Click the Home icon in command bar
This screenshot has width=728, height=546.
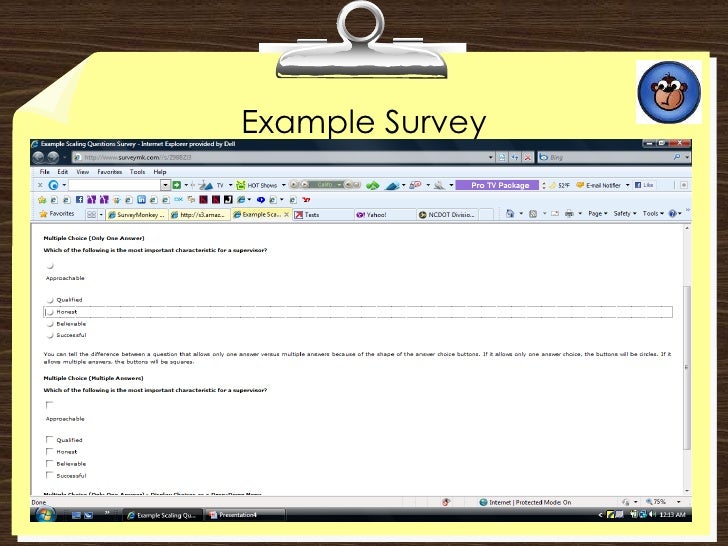click(x=510, y=214)
